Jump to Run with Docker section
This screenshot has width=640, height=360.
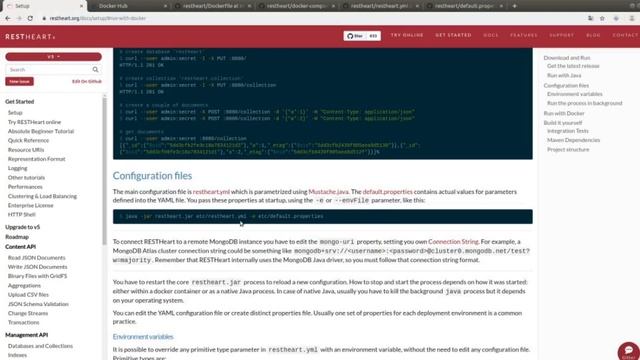[x=564, y=113]
